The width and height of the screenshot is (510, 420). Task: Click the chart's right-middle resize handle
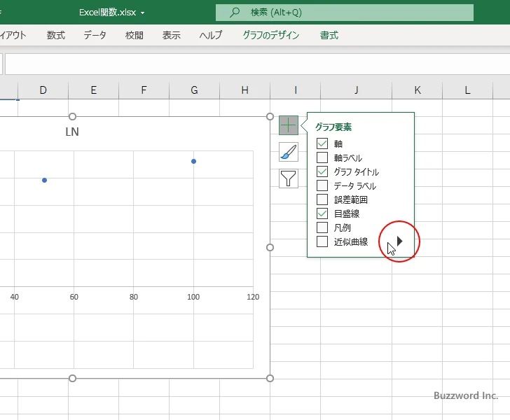270,248
